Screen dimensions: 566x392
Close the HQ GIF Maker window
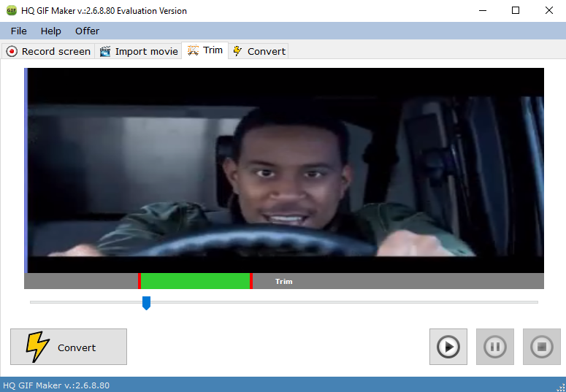pos(549,10)
